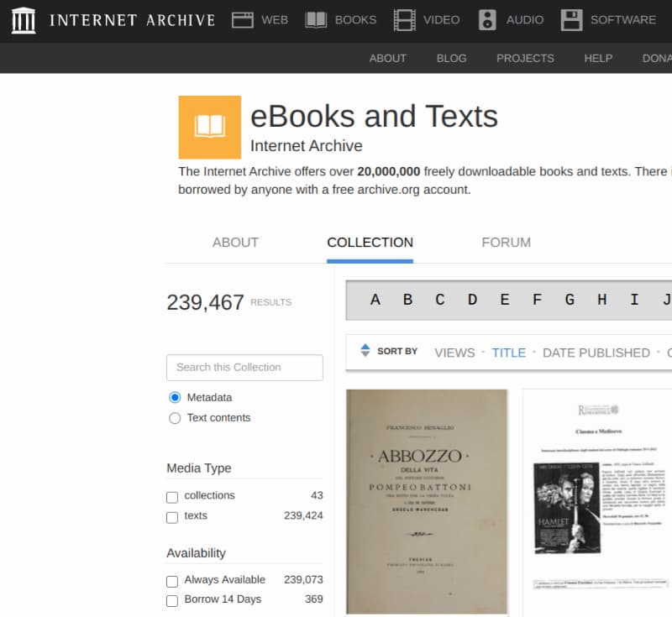Toggle sort direction arrows beside Sort By
Viewport: 672px width, 617px height.
[365, 351]
